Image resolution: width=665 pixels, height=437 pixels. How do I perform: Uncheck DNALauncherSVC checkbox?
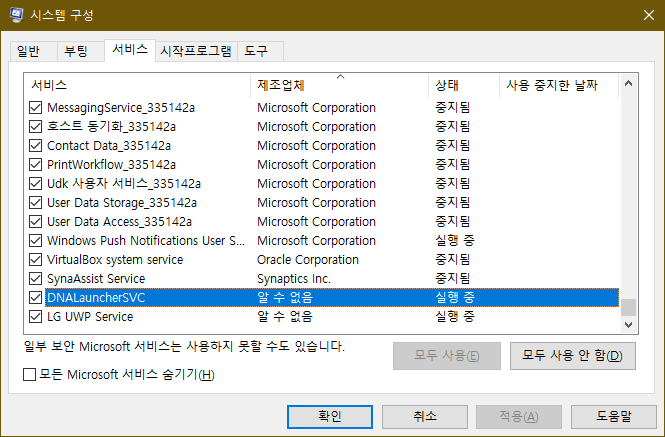point(36,297)
